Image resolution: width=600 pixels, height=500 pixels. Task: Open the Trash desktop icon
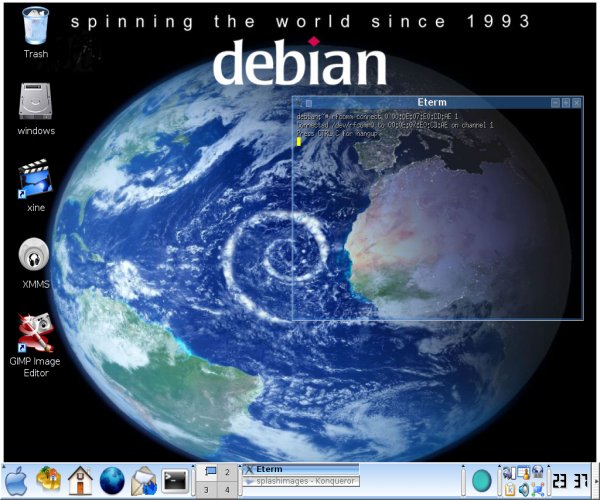click(x=36, y=26)
